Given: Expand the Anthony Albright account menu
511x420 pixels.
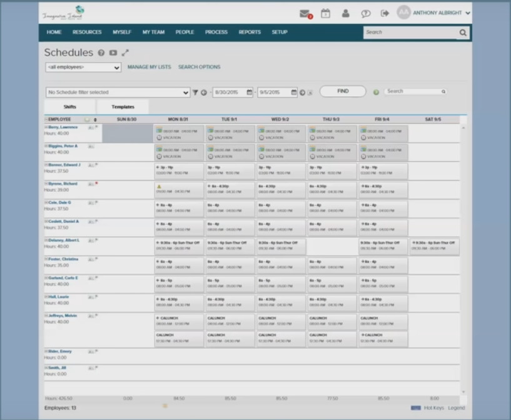Looking at the screenshot, I should click(x=438, y=13).
